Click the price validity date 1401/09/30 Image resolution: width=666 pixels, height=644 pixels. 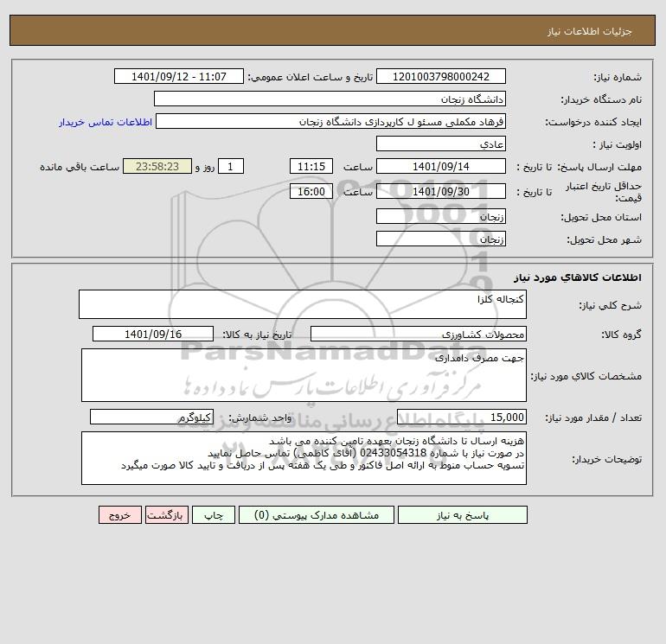[x=441, y=191]
